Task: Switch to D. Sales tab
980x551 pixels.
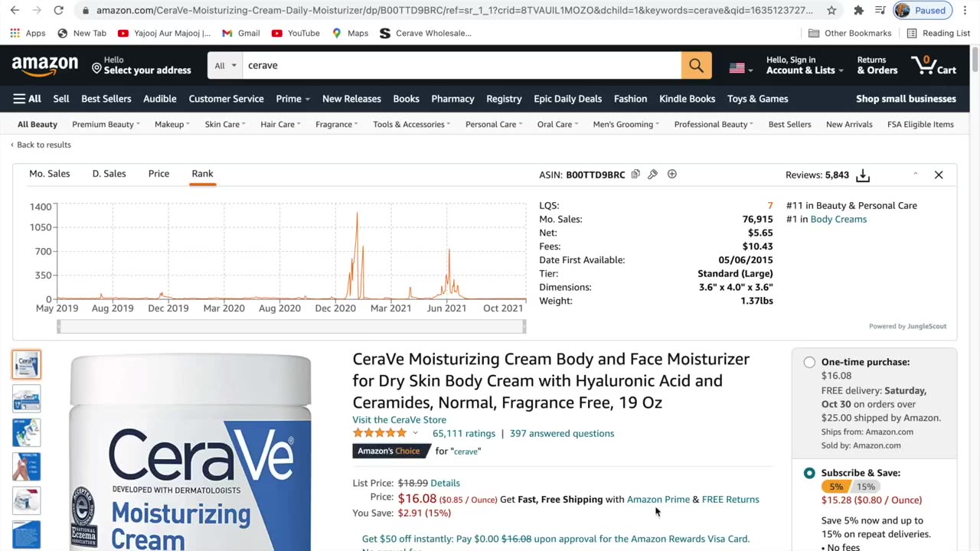Action: click(x=109, y=174)
